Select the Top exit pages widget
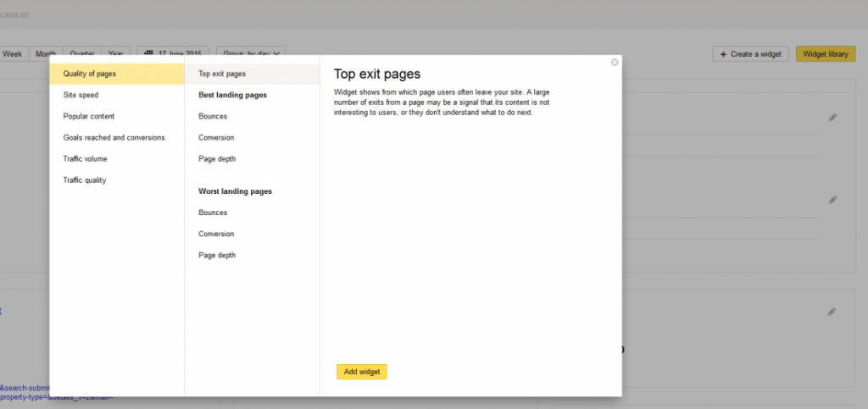 (x=222, y=74)
